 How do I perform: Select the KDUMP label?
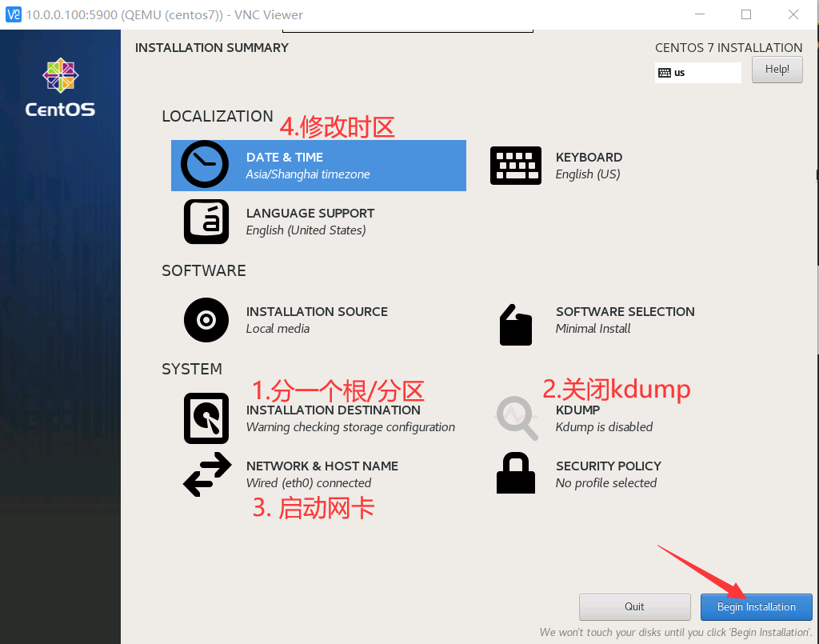point(577,410)
